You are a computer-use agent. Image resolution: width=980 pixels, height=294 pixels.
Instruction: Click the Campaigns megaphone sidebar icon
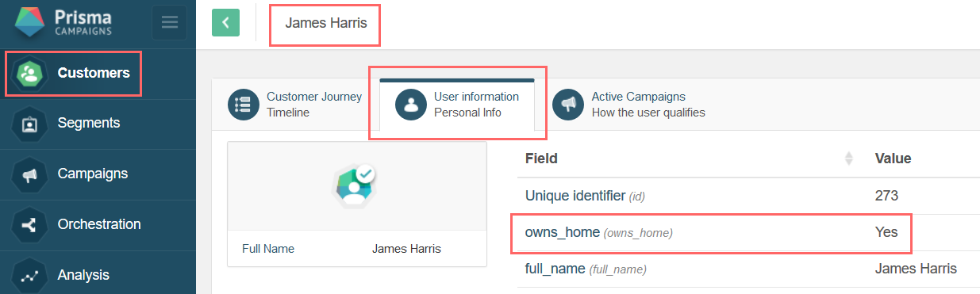(30, 174)
